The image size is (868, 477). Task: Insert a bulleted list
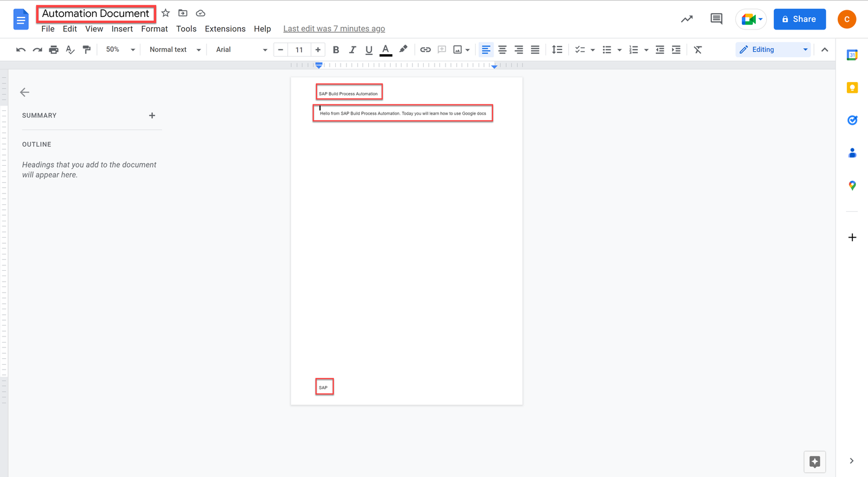coord(607,49)
